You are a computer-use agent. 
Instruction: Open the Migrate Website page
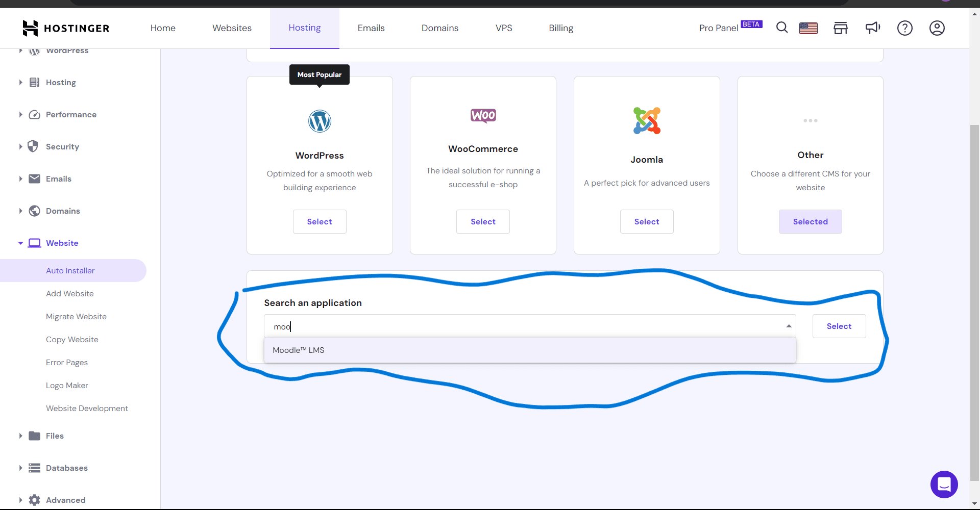(76, 316)
